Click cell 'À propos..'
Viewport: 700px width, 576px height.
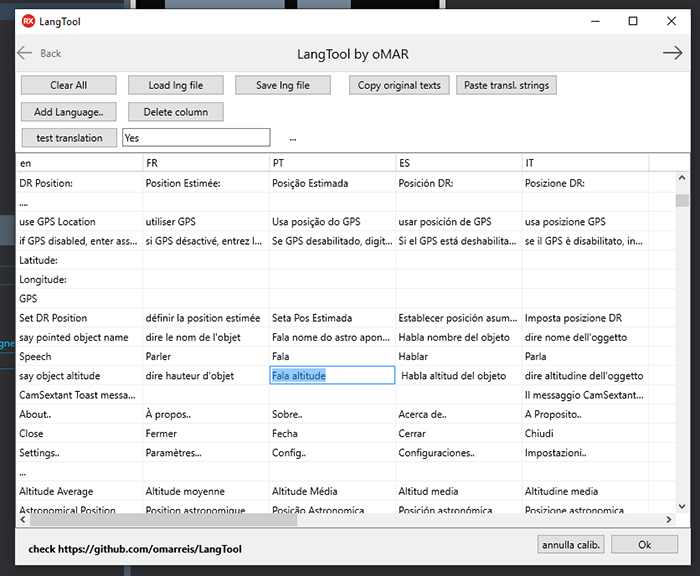pyautogui.click(x=206, y=414)
